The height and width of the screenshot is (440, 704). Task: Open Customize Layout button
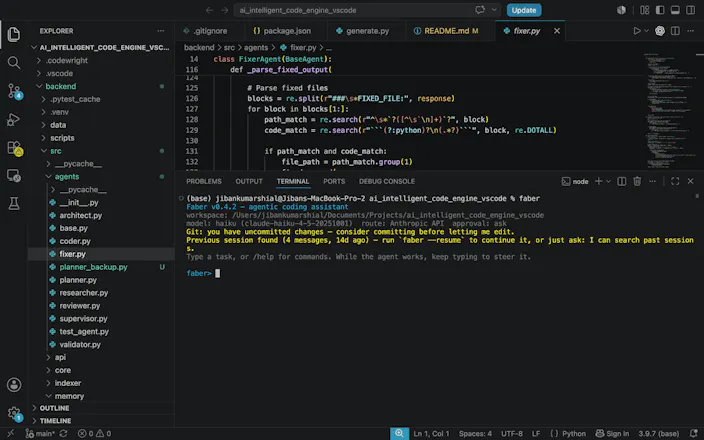[644, 10]
